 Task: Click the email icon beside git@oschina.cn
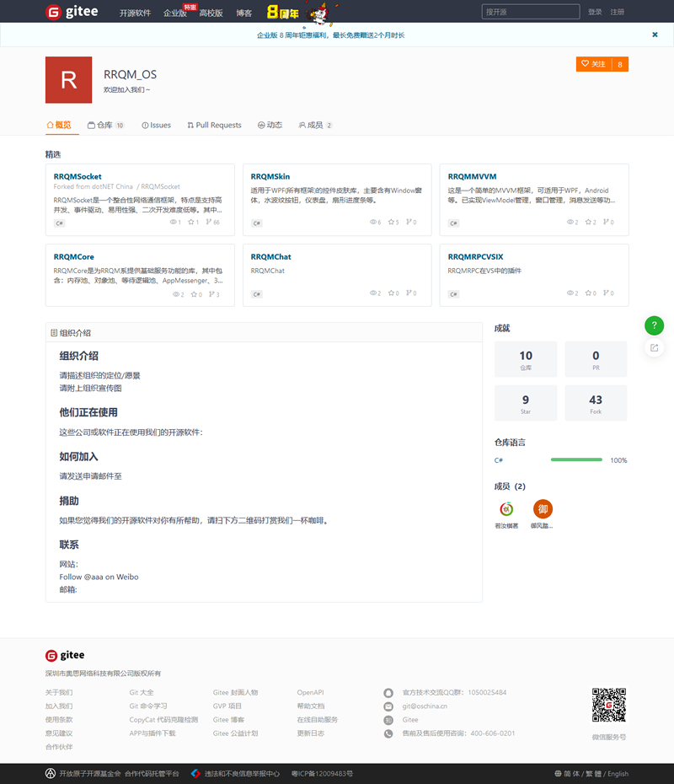pos(388,706)
